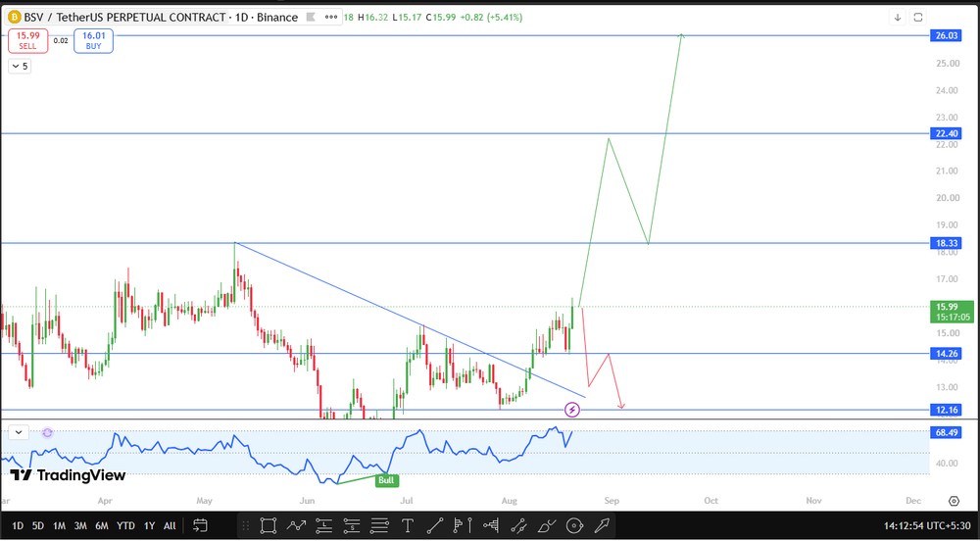Set the range to 1Y
Screen dimensions: 980x541
click(x=149, y=526)
